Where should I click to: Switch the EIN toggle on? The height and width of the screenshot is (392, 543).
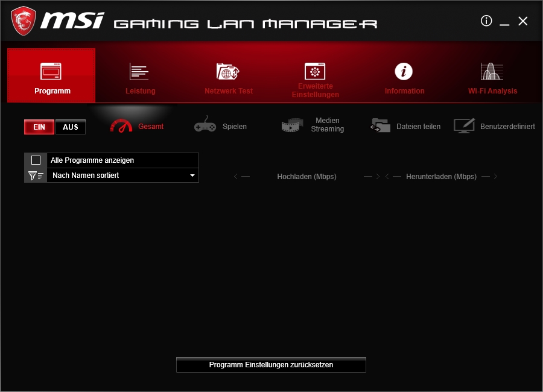coord(39,127)
